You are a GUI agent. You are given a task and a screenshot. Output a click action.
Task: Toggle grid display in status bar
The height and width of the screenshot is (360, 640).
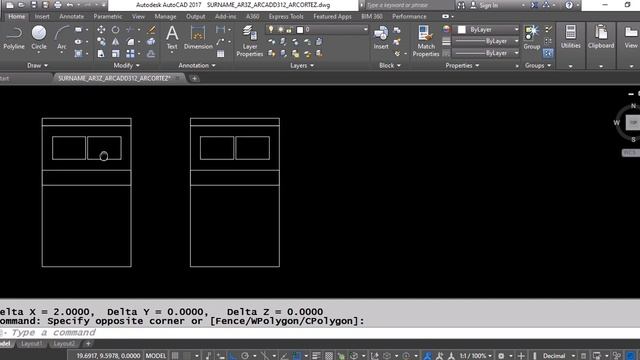[x=175, y=356]
